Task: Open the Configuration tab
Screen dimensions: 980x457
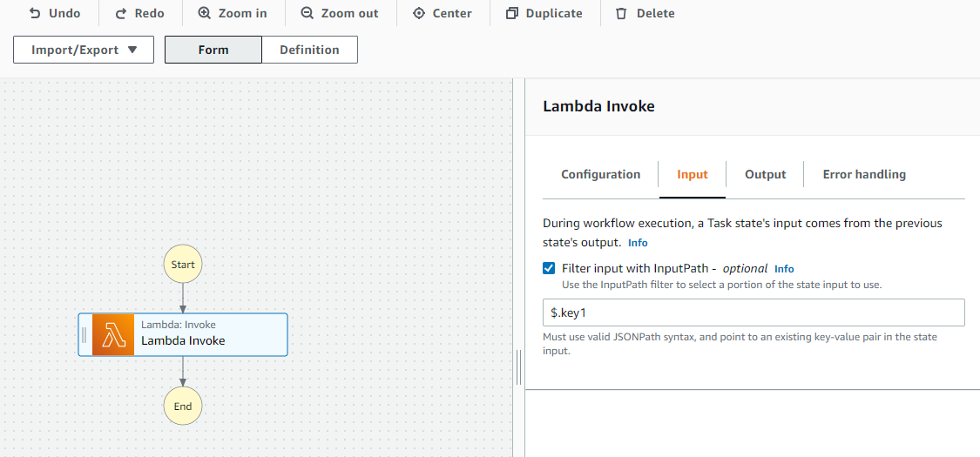Action: pos(600,175)
